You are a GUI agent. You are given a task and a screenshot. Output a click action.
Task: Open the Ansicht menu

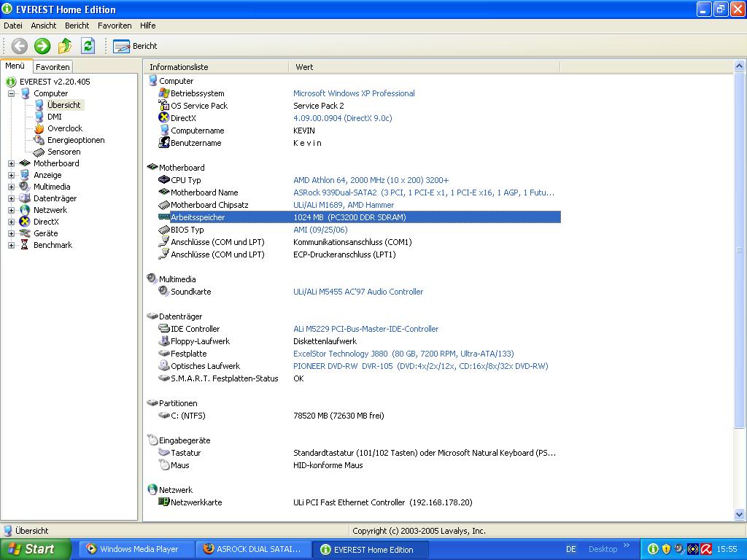click(x=43, y=26)
